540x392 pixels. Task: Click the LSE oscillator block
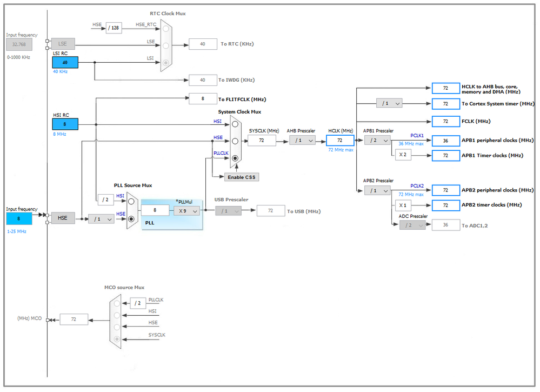[x=63, y=44]
